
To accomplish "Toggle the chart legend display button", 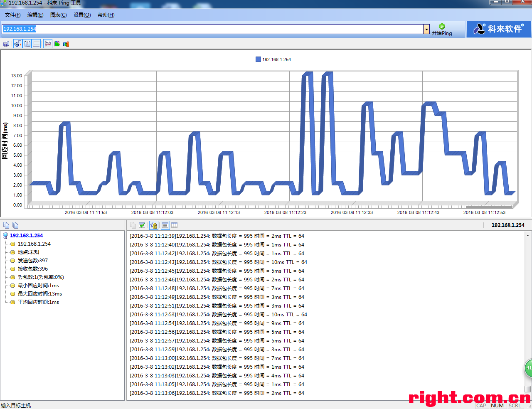I will coord(27,44).
